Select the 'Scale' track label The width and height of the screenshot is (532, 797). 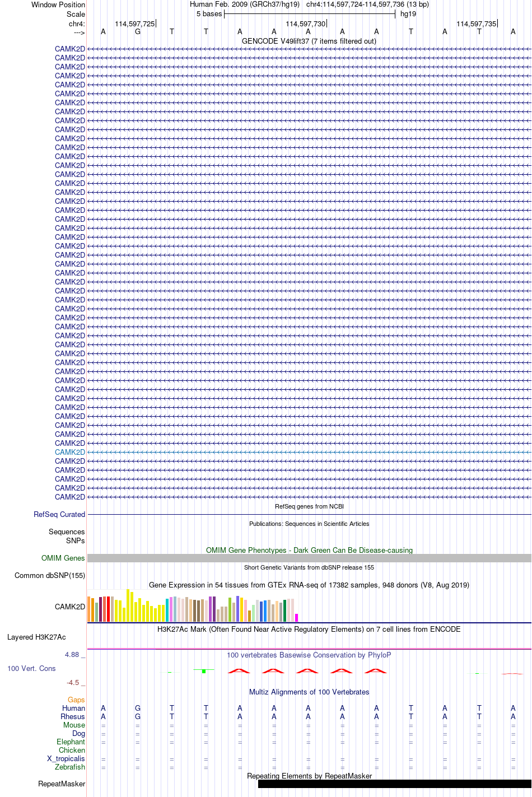[76, 14]
